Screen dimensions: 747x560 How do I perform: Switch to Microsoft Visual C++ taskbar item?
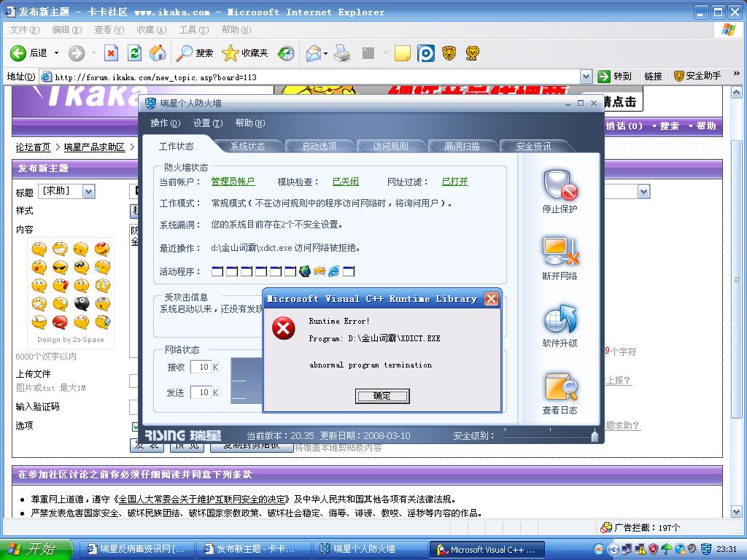(x=487, y=550)
